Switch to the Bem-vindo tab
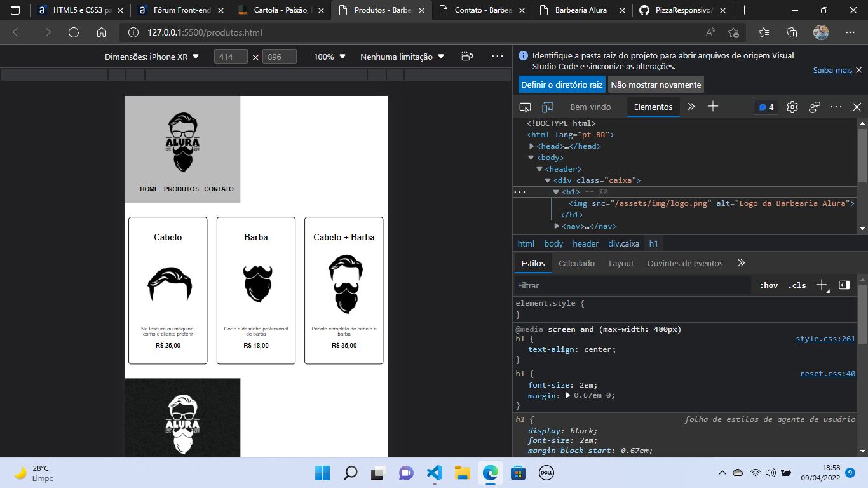 [590, 107]
